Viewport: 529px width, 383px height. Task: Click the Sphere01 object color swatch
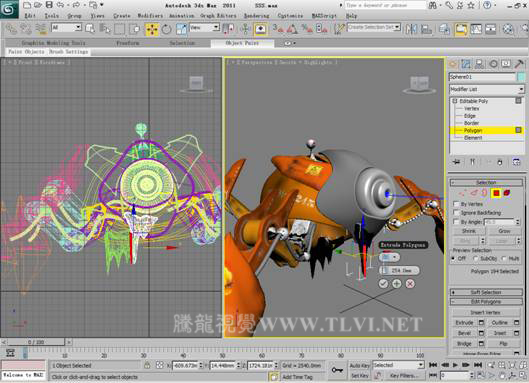(x=521, y=77)
